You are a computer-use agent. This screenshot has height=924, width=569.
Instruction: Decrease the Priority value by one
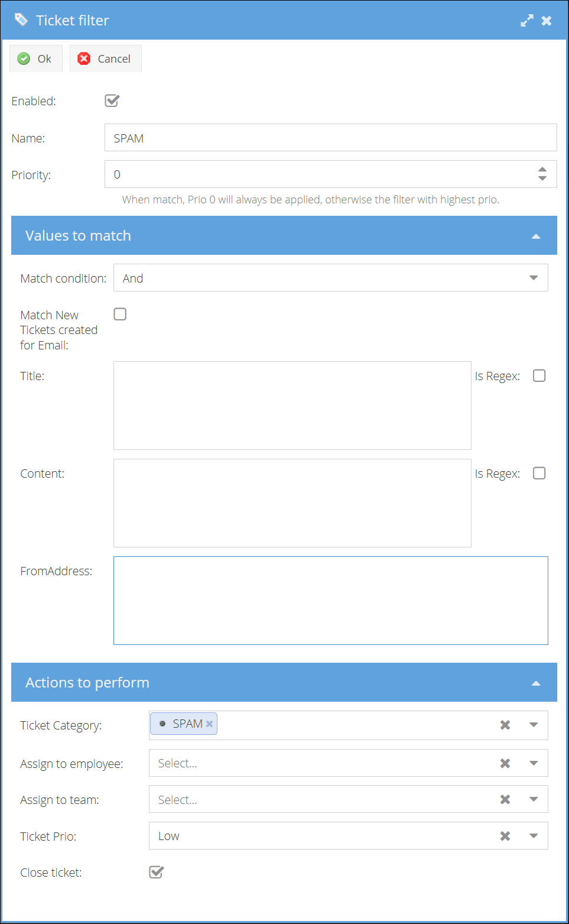542,178
